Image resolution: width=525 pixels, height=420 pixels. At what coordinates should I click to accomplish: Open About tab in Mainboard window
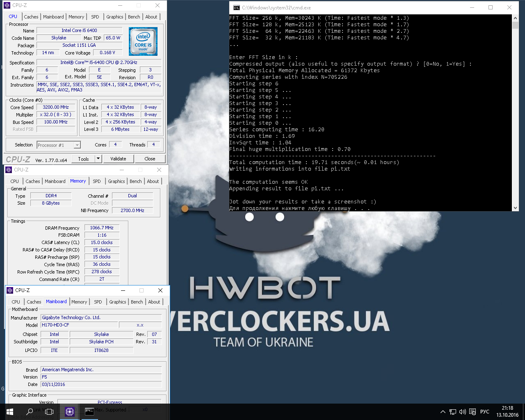154,302
